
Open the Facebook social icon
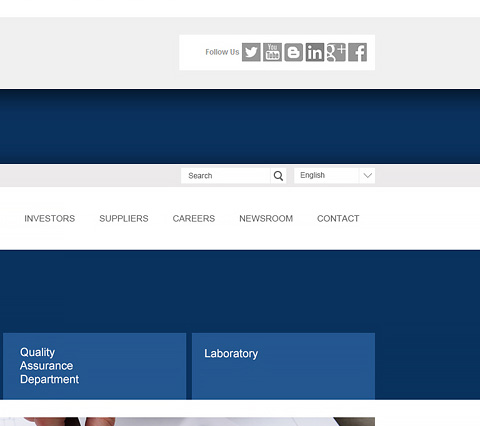pyautogui.click(x=358, y=52)
